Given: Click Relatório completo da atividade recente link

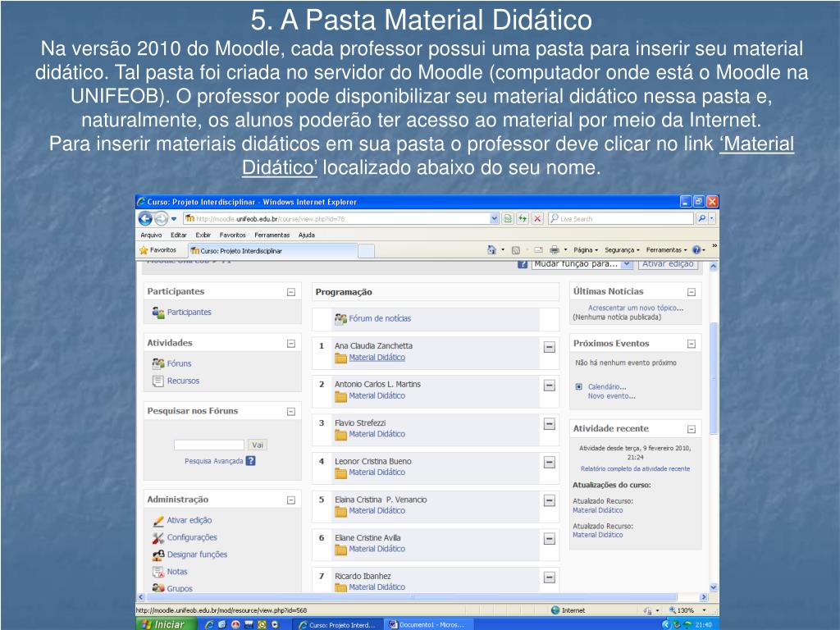Looking at the screenshot, I should pos(635,468).
